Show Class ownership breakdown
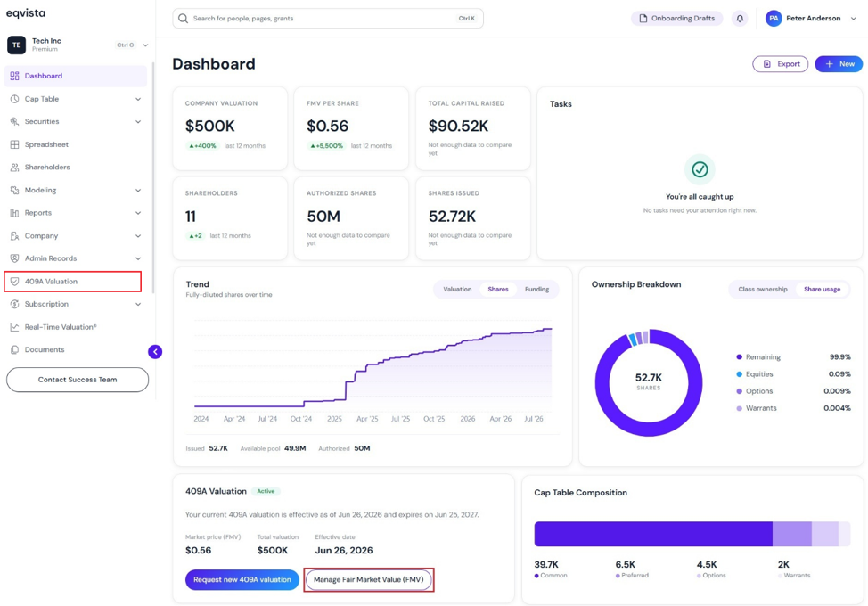Screen dimensions: 868x606 pos(762,289)
